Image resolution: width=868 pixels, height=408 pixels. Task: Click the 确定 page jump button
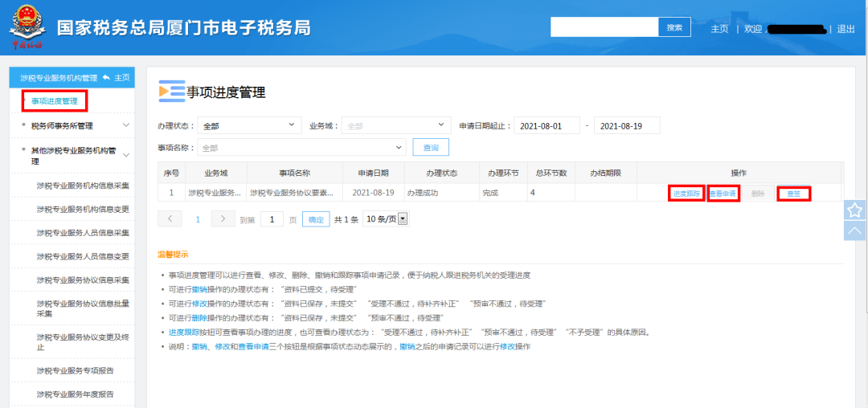(x=316, y=219)
